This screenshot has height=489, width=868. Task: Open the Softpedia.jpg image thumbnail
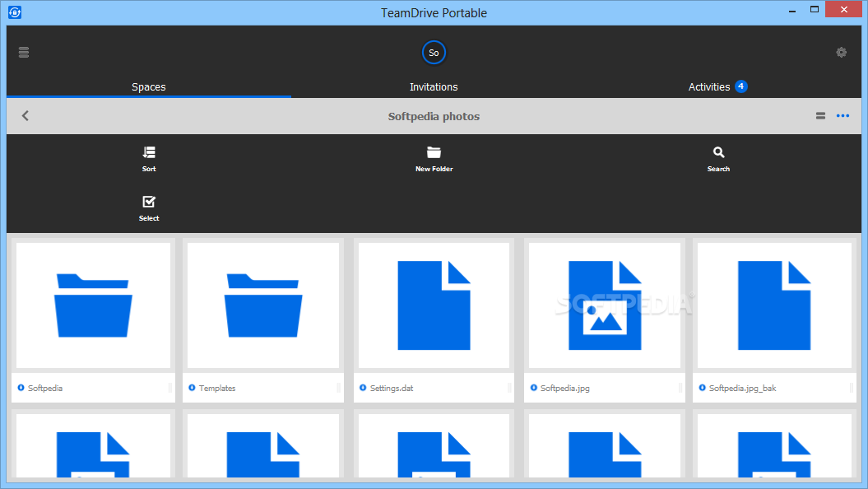point(605,305)
